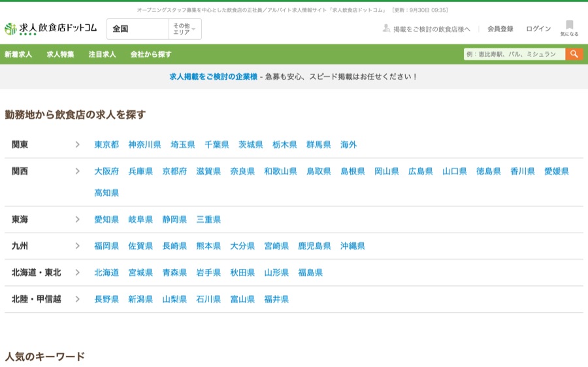Screen dimensions: 588x367
Task: Select 広島県 prefecture link
Action: pyautogui.click(x=421, y=171)
